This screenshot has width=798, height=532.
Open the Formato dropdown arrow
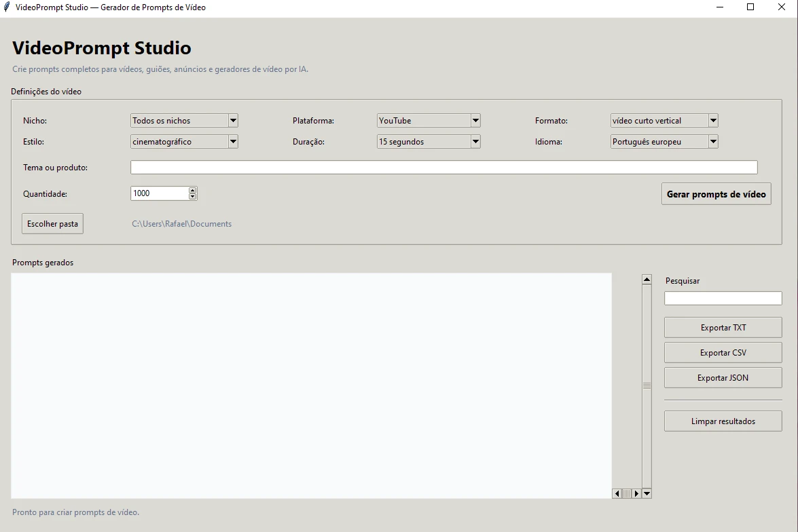713,121
